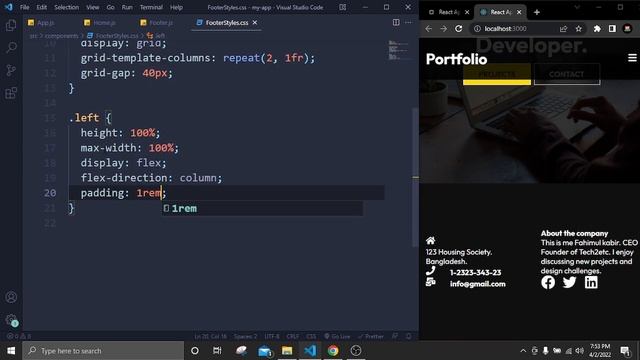Open new tab in Chrome

click(537, 12)
